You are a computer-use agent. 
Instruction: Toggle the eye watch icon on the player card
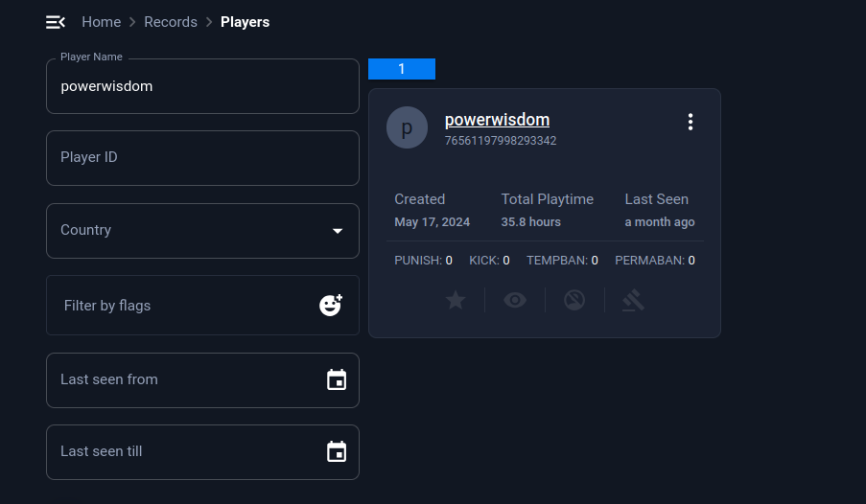(x=515, y=300)
